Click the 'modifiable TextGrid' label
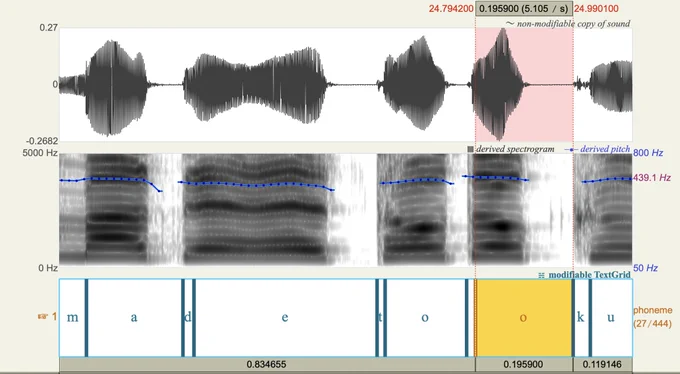Screen dimensions: 680x374 pyautogui.click(x=585, y=275)
